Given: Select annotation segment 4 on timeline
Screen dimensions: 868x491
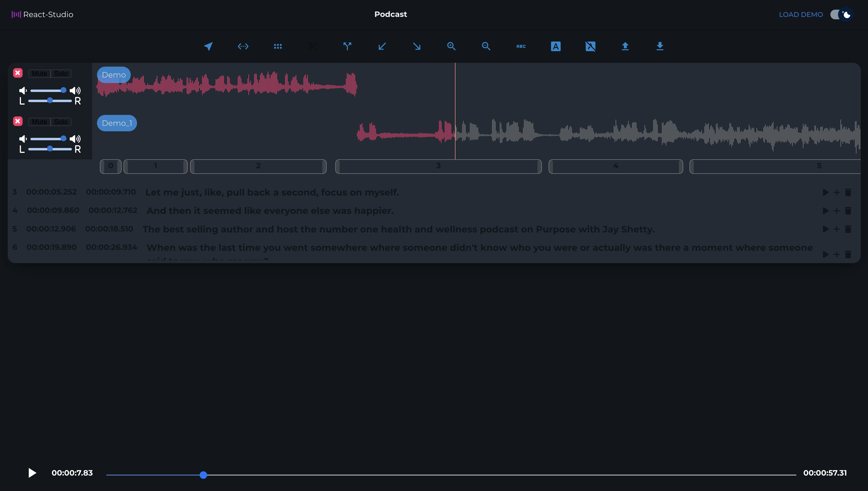Looking at the screenshot, I should coord(616,166).
